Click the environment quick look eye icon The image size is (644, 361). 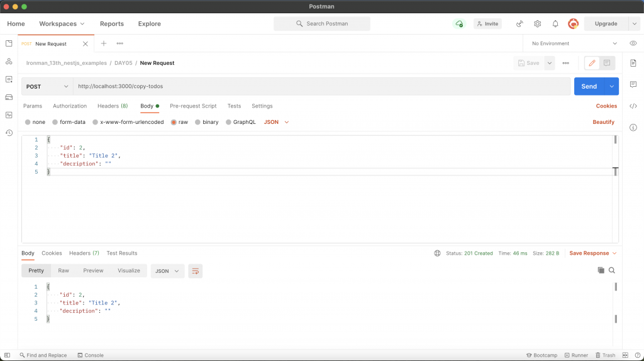pyautogui.click(x=633, y=43)
